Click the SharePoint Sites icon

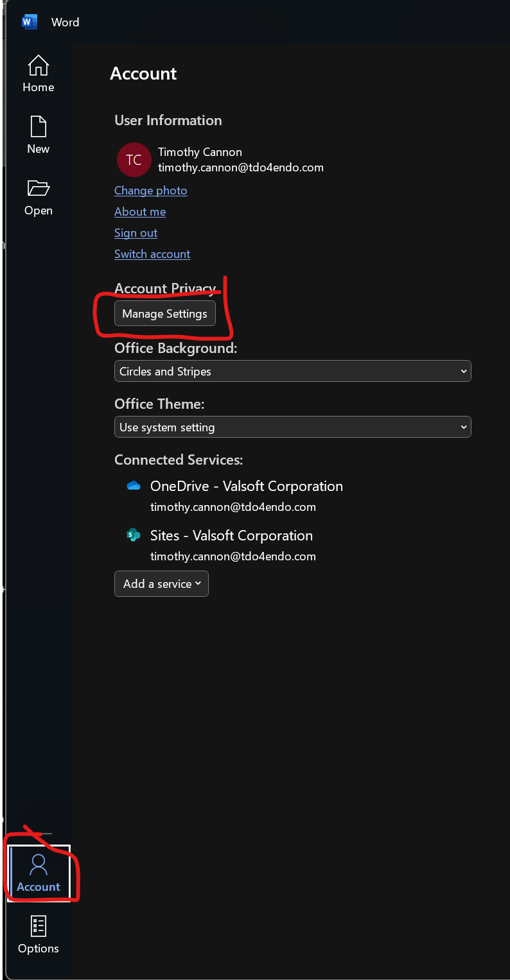tap(134, 535)
